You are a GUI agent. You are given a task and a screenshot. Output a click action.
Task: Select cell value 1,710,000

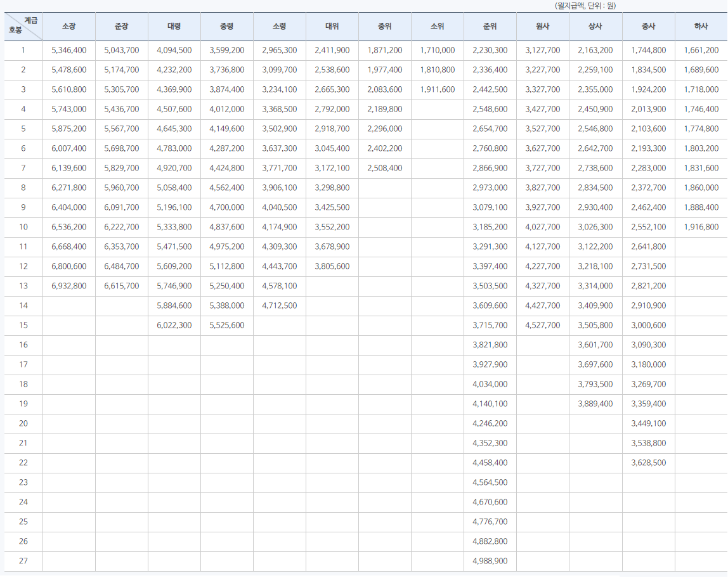[438, 50]
